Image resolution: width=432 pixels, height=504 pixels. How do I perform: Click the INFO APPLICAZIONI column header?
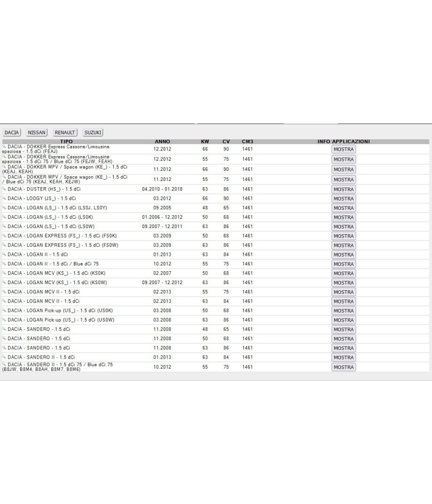pos(344,142)
